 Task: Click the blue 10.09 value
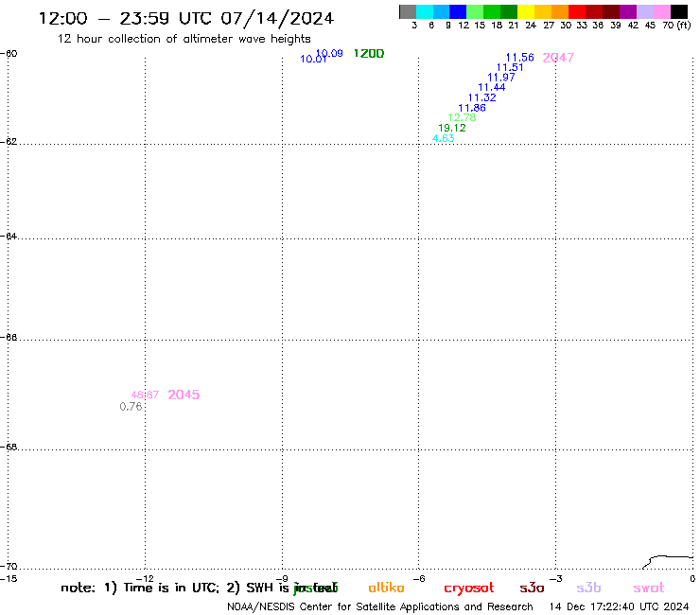[x=329, y=54]
